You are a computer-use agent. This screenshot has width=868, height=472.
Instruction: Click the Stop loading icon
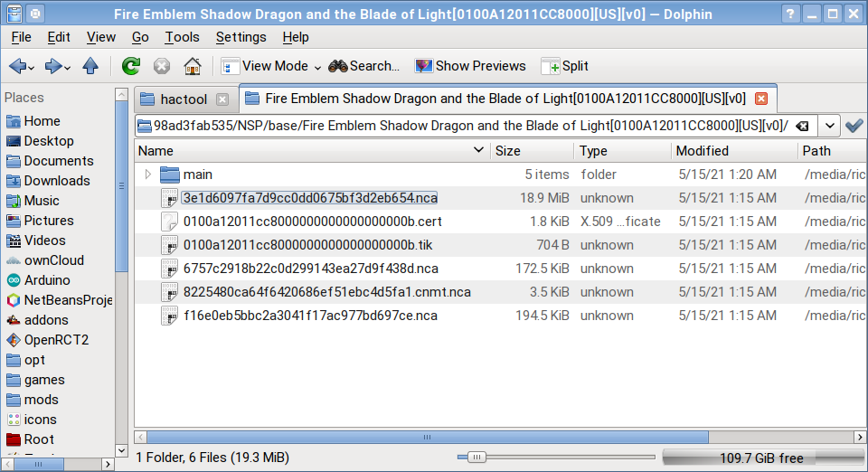click(x=162, y=66)
